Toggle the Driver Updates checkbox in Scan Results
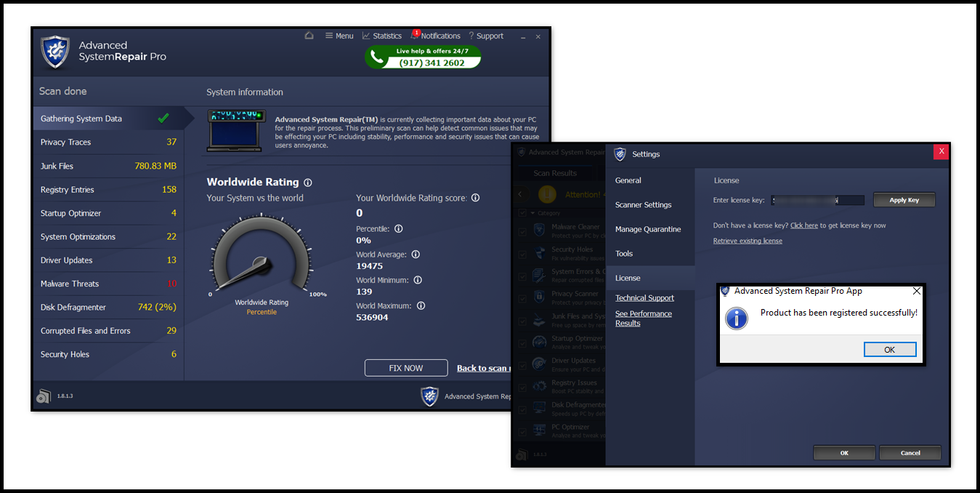Viewport: 980px width, 493px height. (523, 364)
